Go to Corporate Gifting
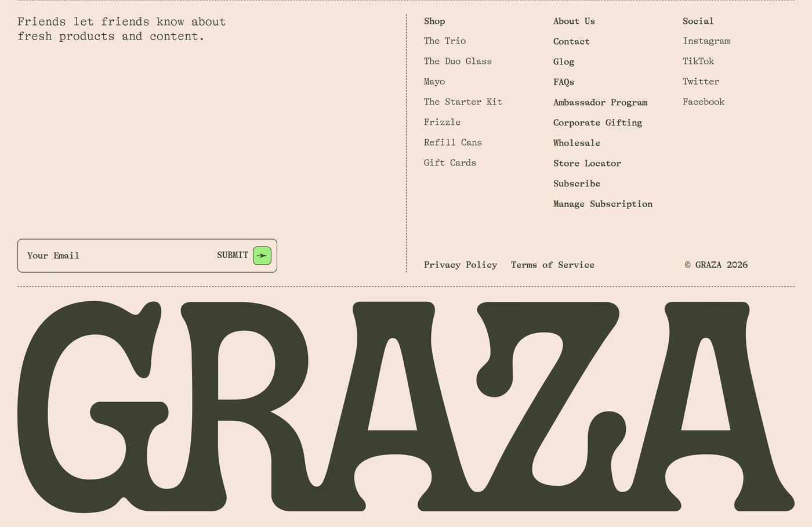 coord(598,123)
